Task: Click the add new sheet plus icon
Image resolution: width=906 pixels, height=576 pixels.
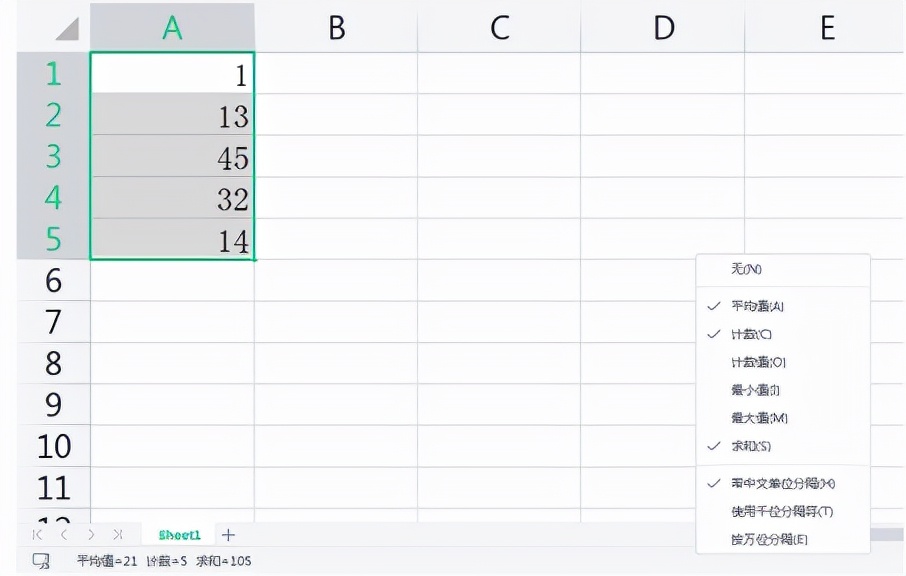Action: point(228,535)
